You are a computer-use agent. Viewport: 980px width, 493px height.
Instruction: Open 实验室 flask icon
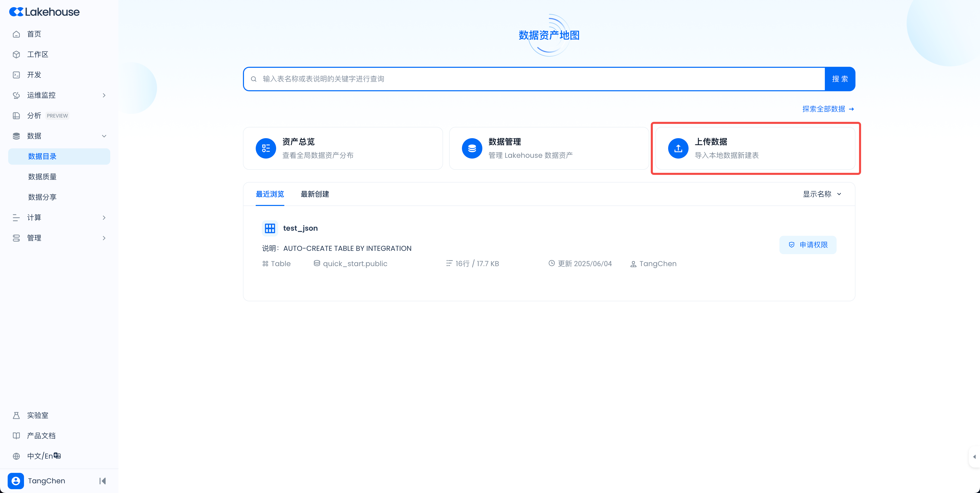[x=16, y=416]
